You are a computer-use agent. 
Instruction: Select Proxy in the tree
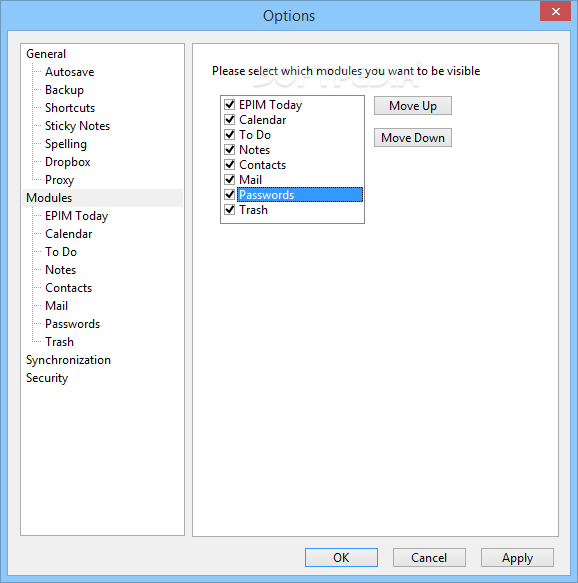pos(59,180)
